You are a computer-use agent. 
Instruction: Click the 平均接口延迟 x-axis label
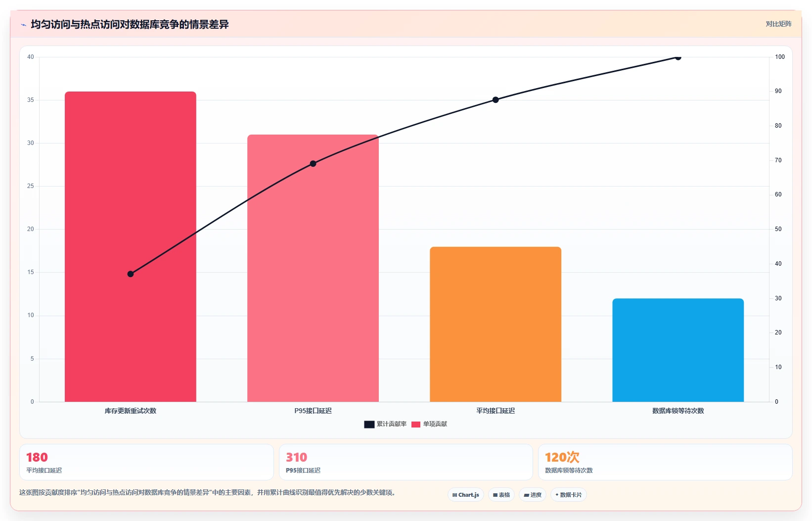496,411
